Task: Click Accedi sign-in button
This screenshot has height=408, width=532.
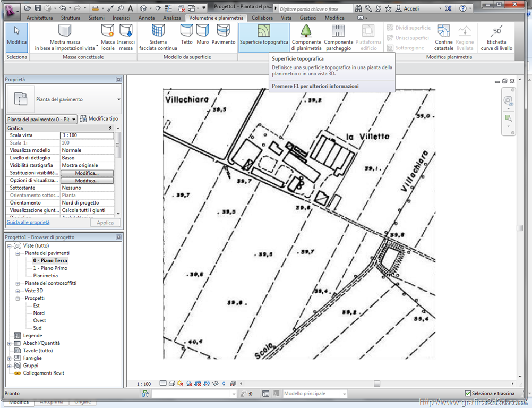Action: click(x=407, y=8)
